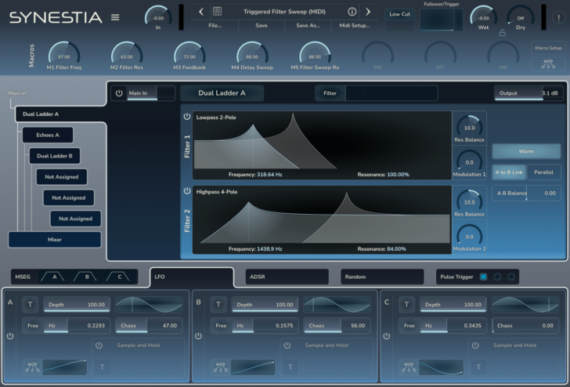Toggle LFO C trigger T button
570x387 pixels.
pyautogui.click(x=407, y=305)
